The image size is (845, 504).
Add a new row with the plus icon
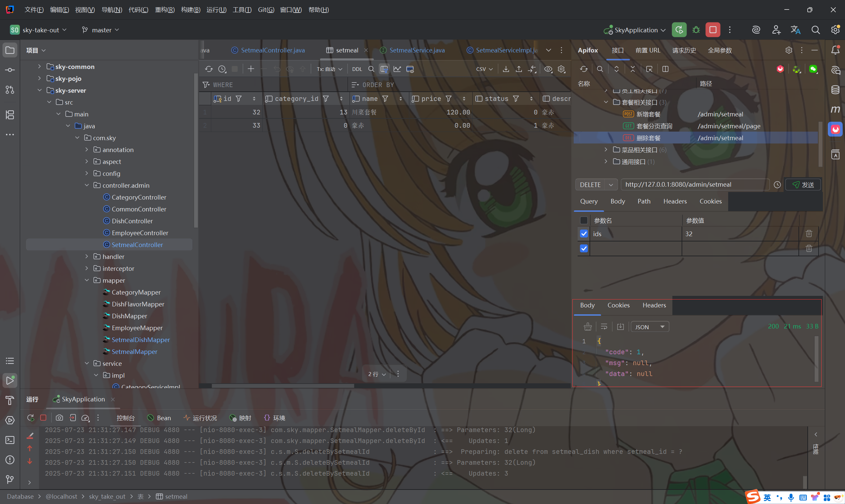pyautogui.click(x=251, y=69)
